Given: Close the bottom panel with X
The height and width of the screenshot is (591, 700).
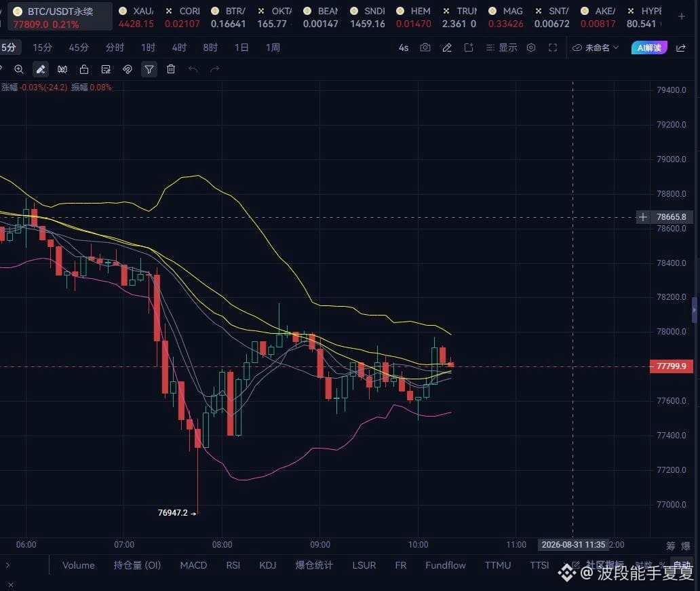Looking at the screenshot, I should (11, 585).
